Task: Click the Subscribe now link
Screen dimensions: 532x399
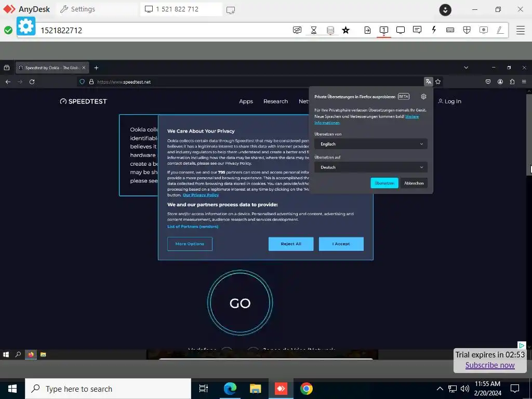Action: (x=490, y=365)
